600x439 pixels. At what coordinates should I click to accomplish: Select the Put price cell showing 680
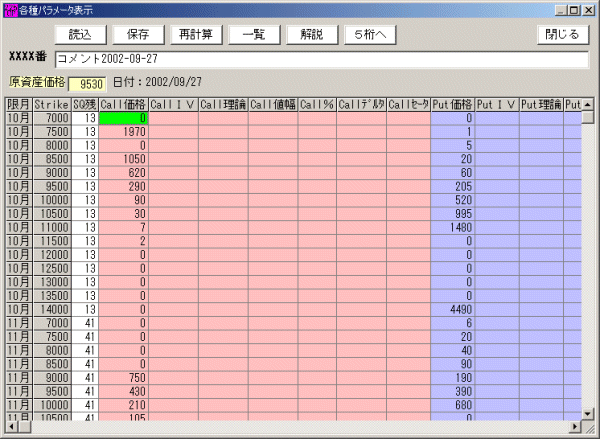coord(453,405)
